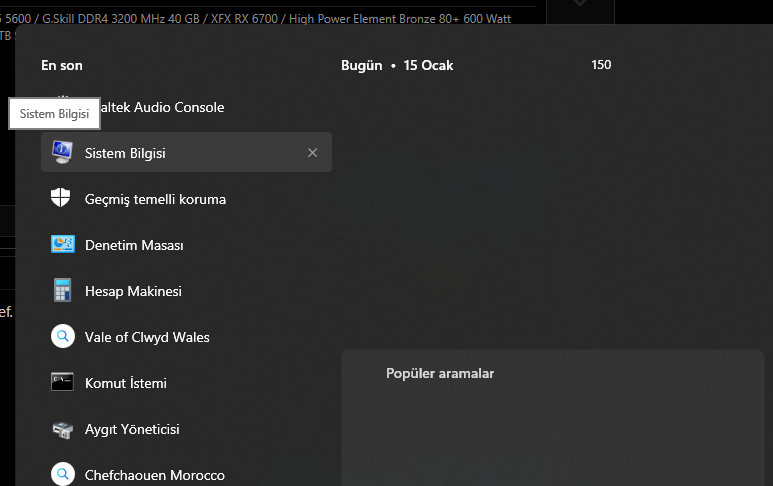Click Popüler aramalar heading
The image size is (773, 486).
pyautogui.click(x=440, y=373)
